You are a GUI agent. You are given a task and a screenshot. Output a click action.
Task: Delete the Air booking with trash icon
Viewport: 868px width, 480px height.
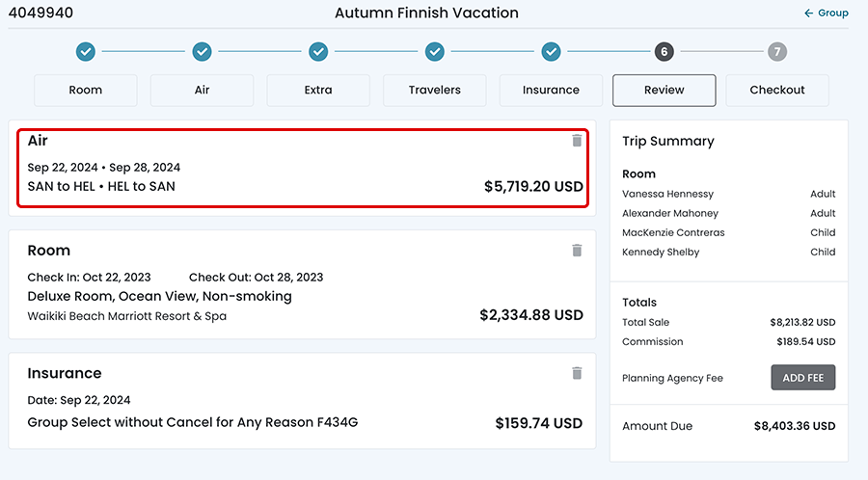pyautogui.click(x=577, y=141)
